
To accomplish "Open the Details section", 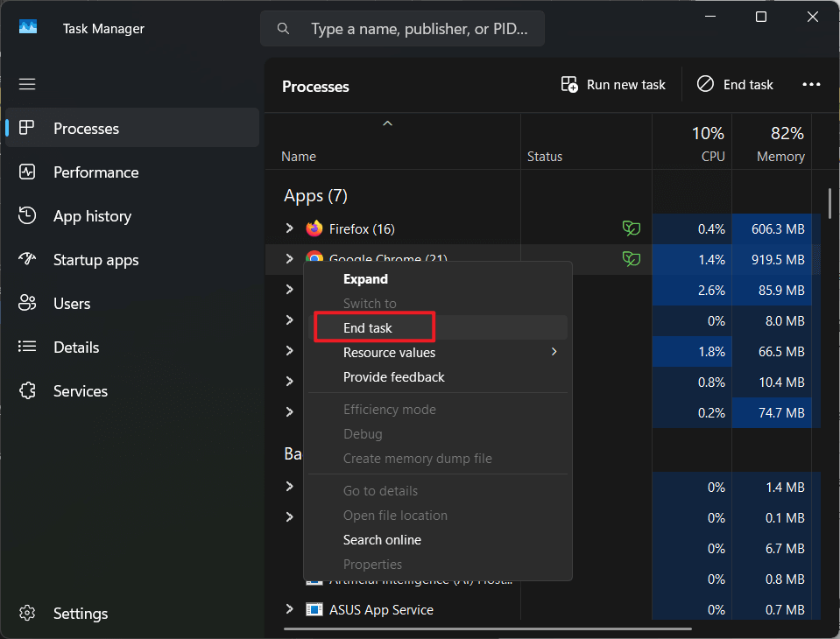I will click(x=74, y=347).
